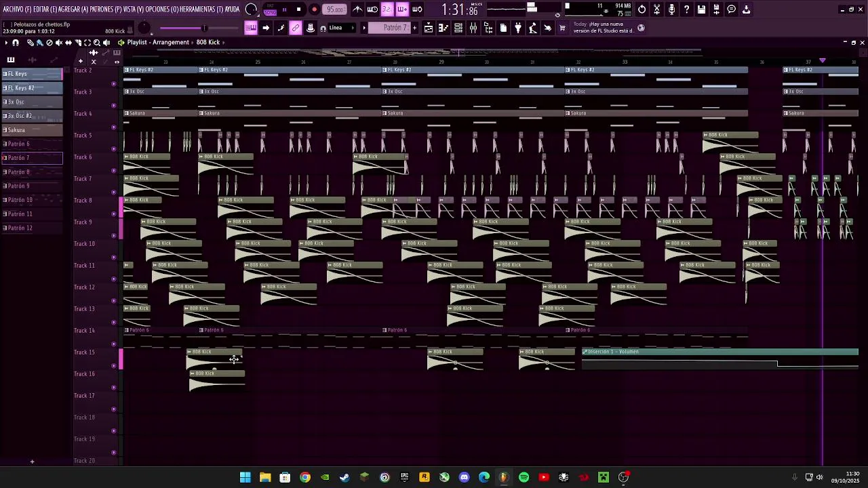The height and width of the screenshot is (488, 868).
Task: Open the plugin picker (plug icon)
Action: [518, 28]
